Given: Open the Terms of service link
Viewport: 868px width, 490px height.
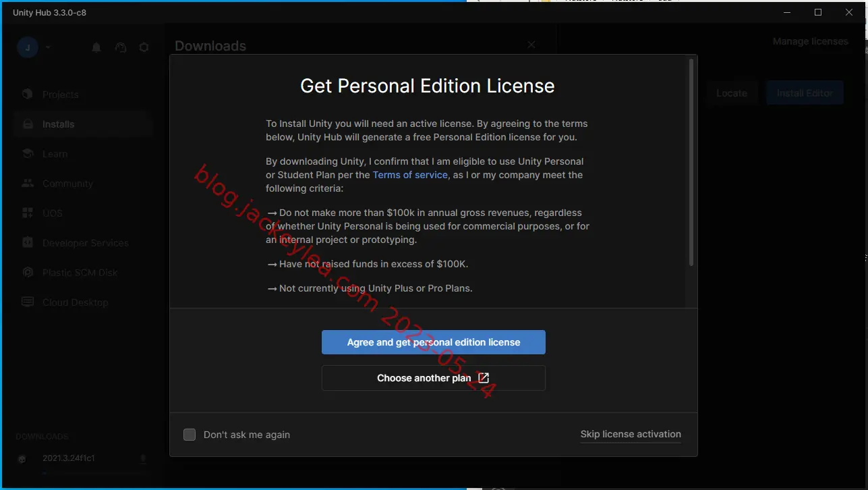Looking at the screenshot, I should tap(410, 175).
